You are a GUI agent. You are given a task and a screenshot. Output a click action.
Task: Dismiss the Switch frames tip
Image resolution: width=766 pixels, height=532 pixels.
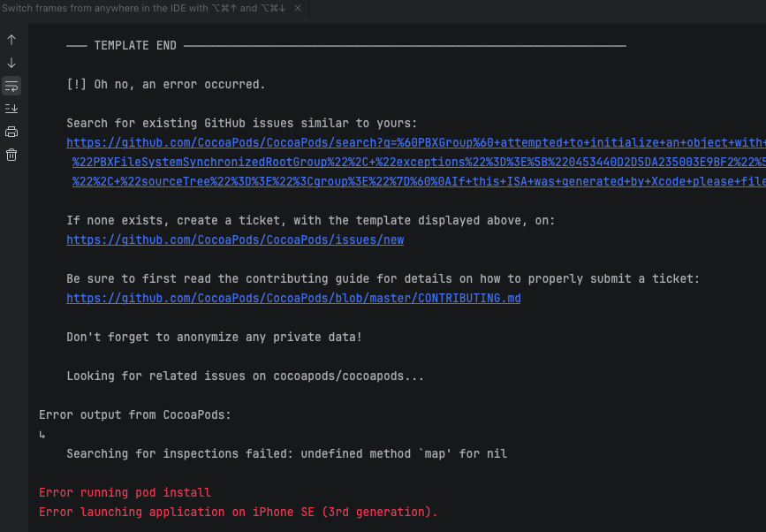click(298, 8)
